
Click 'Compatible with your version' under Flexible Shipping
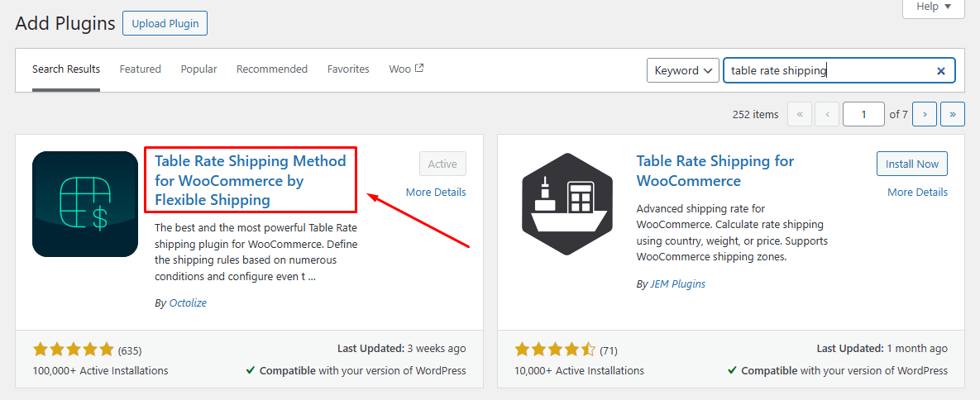(x=356, y=370)
